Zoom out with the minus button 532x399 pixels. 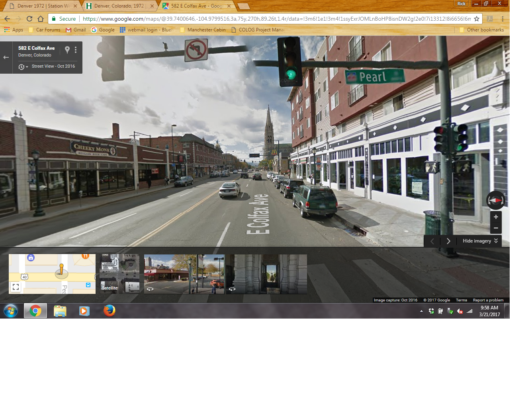click(x=496, y=228)
